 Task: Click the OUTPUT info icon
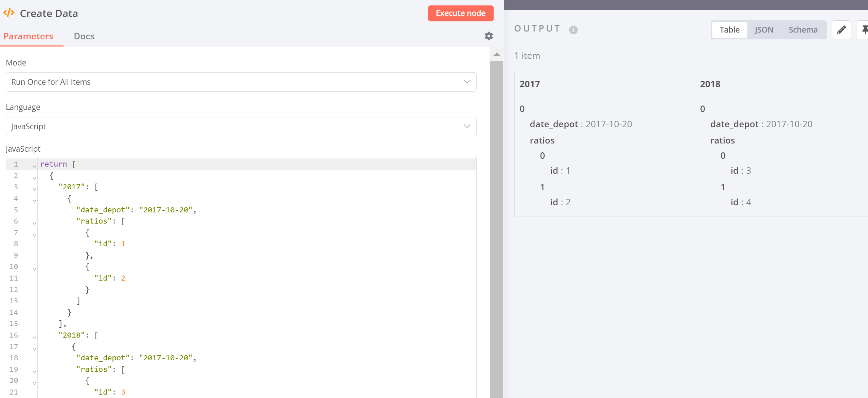coord(573,30)
